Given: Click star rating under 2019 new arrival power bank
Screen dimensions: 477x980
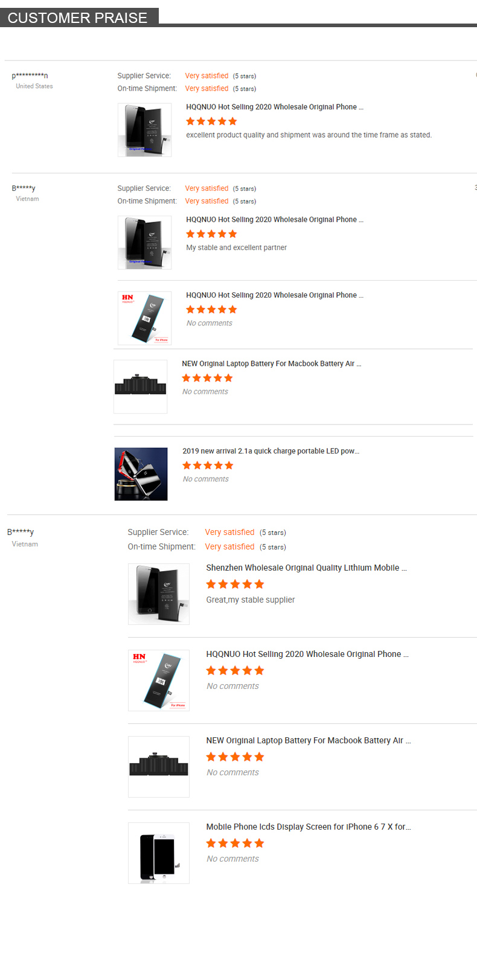Looking at the screenshot, I should 208,466.
